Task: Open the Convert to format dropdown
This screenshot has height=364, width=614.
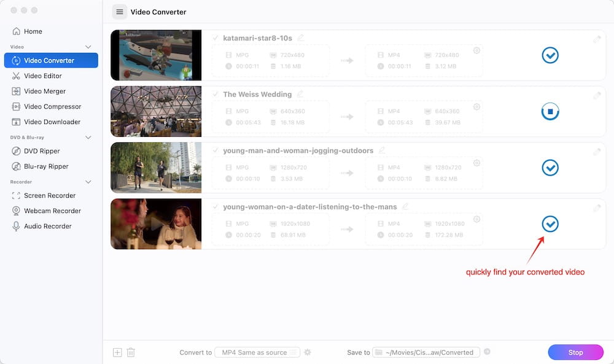Action: (257, 352)
